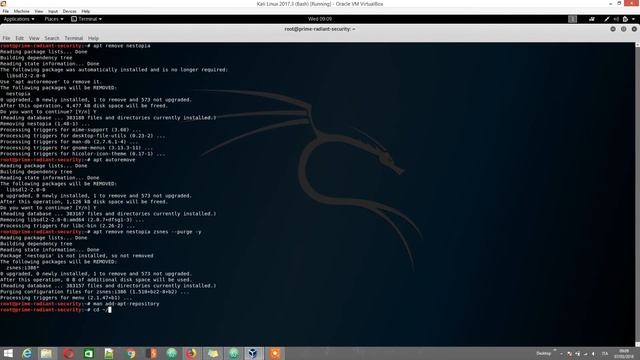Open the terminal Search menu
This screenshot has width=640, height=360.
[52, 38]
